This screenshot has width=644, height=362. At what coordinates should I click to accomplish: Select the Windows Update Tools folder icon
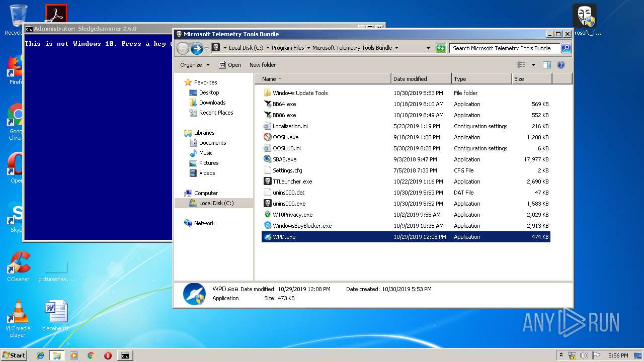click(268, 93)
